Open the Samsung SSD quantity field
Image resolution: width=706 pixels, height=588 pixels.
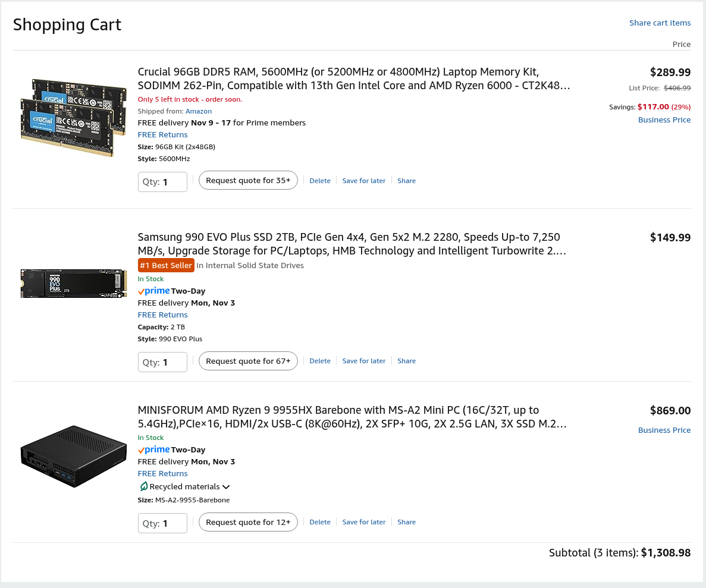pyautogui.click(x=162, y=362)
